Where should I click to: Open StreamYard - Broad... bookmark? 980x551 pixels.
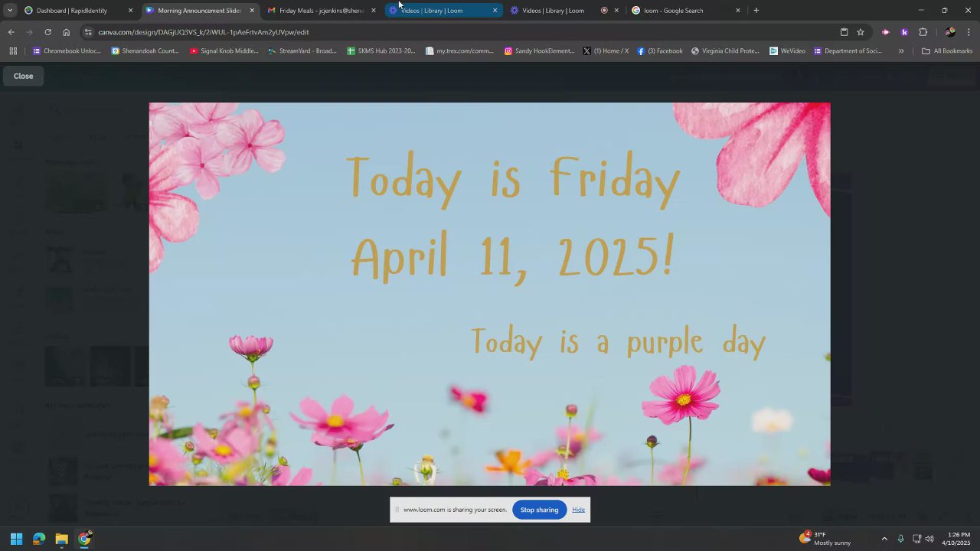[302, 51]
